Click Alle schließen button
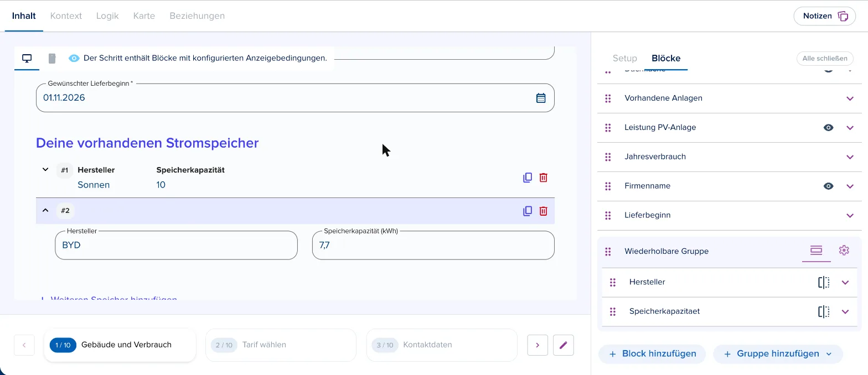 [825, 58]
